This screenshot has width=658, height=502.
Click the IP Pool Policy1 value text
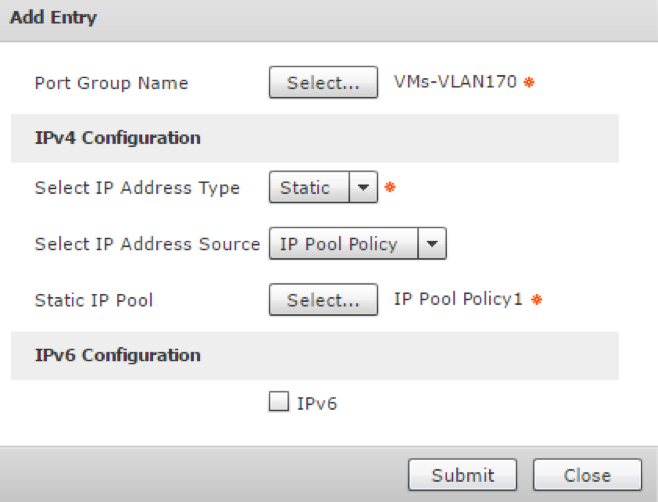click(x=458, y=299)
